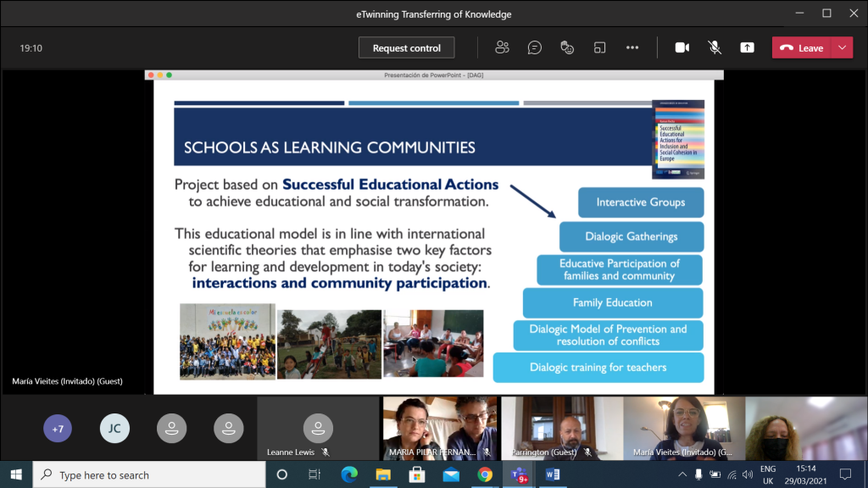Open Microsoft Edge from the taskbar
The image size is (868, 488).
click(x=349, y=474)
